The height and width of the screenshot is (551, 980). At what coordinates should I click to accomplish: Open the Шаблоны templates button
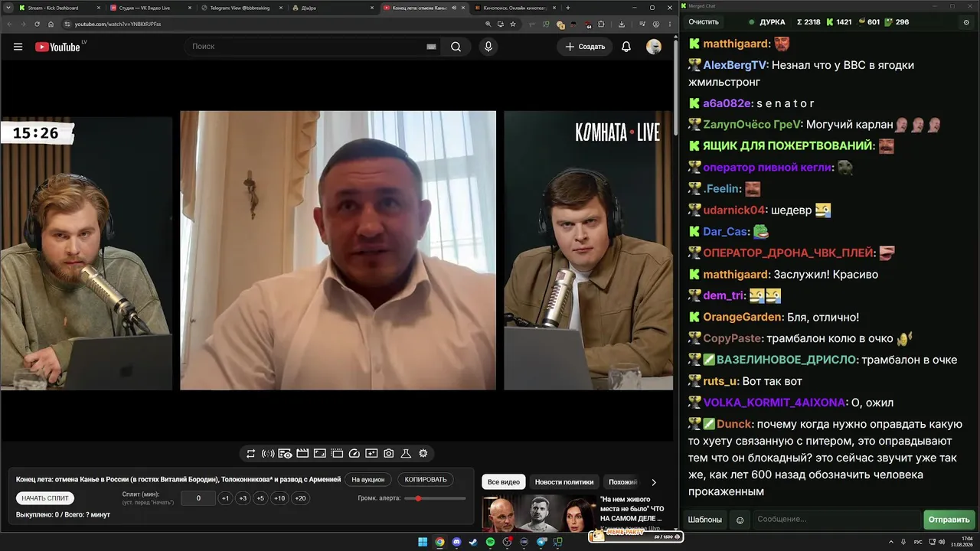click(704, 520)
